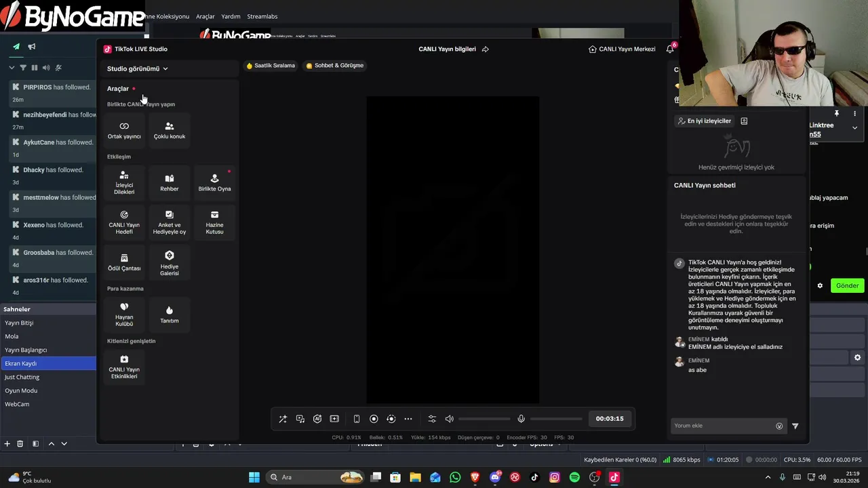Open Anket ve Hediyeyle oy tool
Image resolution: width=868 pixels, height=488 pixels.
(x=170, y=222)
